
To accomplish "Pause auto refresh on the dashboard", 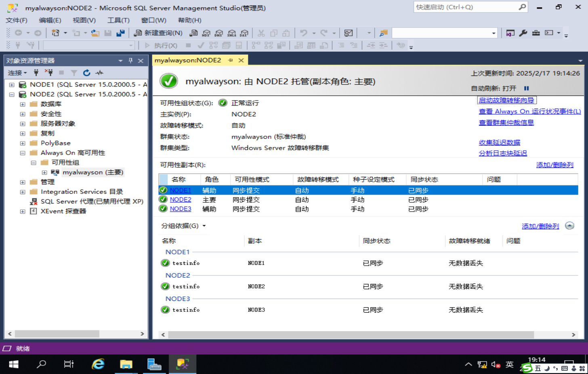I will [527, 88].
